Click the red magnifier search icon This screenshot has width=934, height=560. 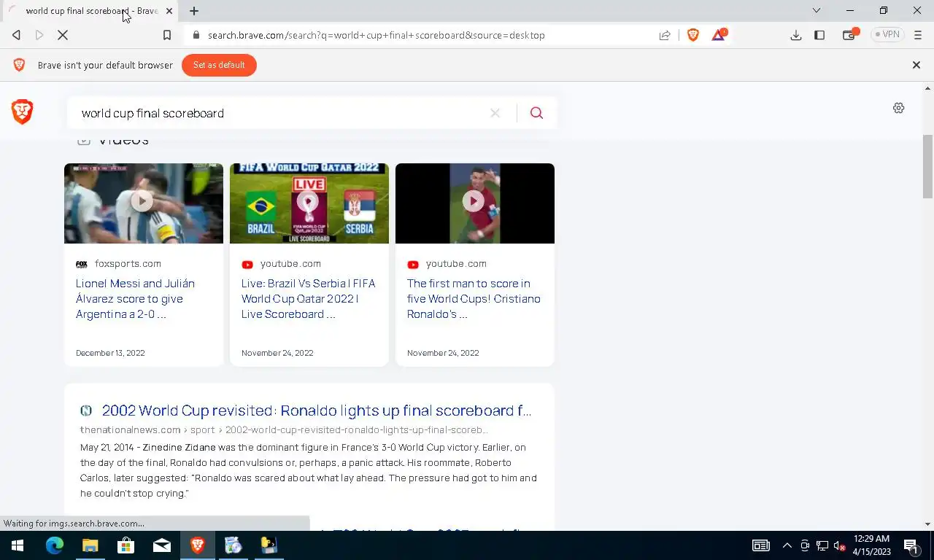536,113
